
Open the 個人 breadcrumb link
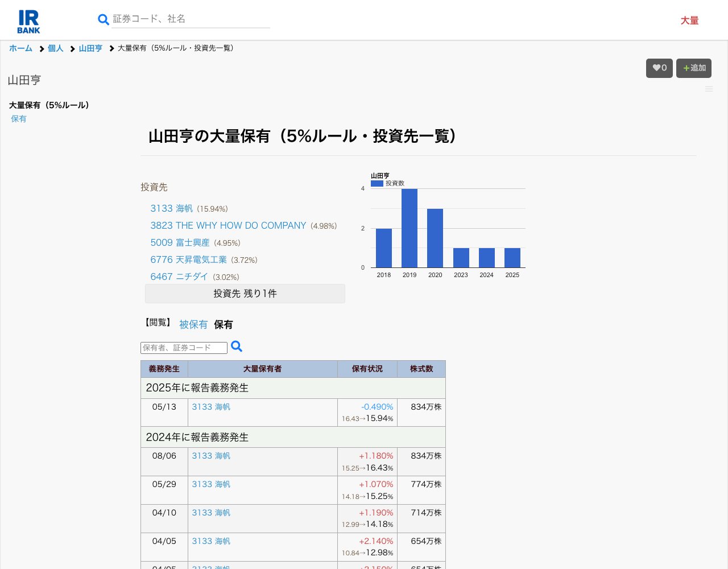point(55,48)
